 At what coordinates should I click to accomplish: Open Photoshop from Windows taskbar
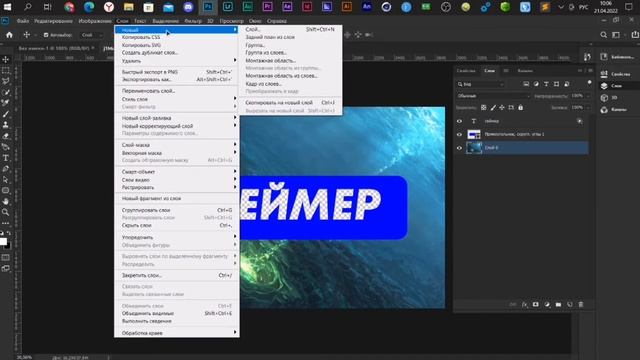click(x=208, y=7)
